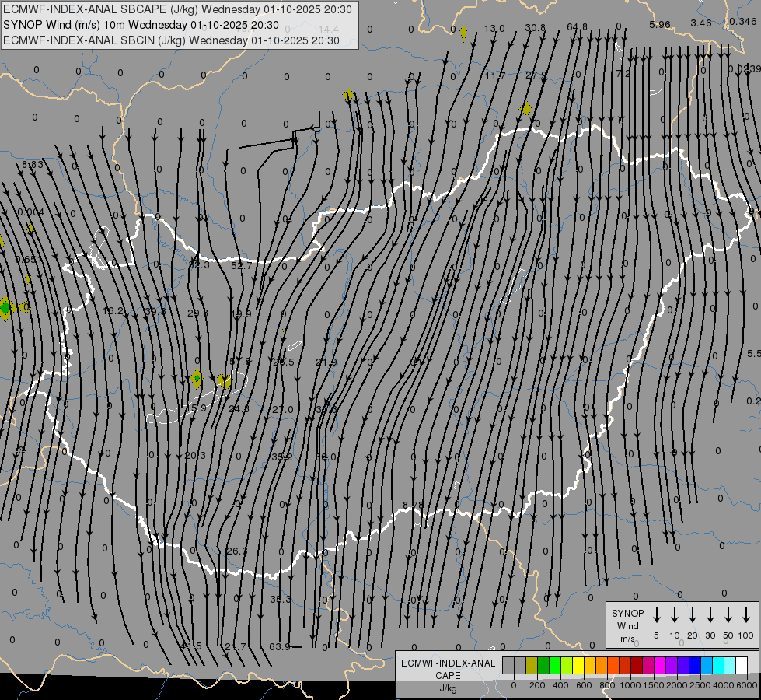Screen dimensions: 761x700
Task: Click the 63.9 value near bottom of map
Action: [x=280, y=646]
